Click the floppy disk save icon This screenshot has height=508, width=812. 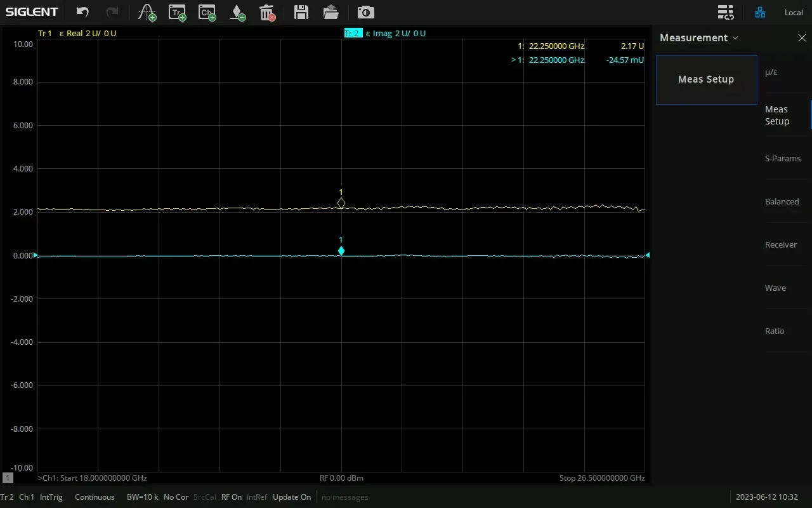301,12
